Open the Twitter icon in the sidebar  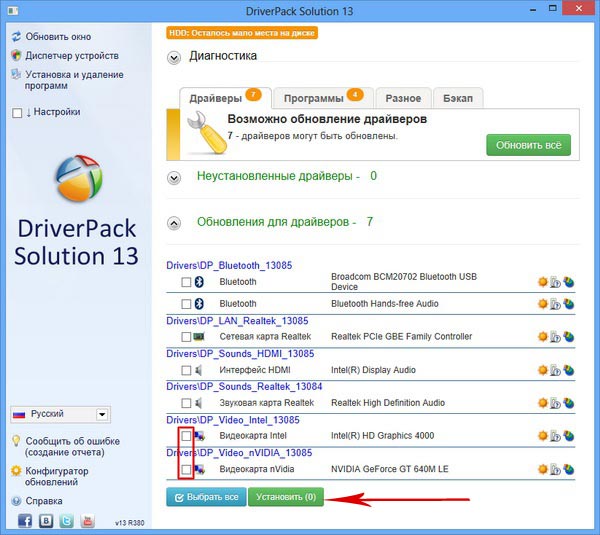tap(67, 521)
